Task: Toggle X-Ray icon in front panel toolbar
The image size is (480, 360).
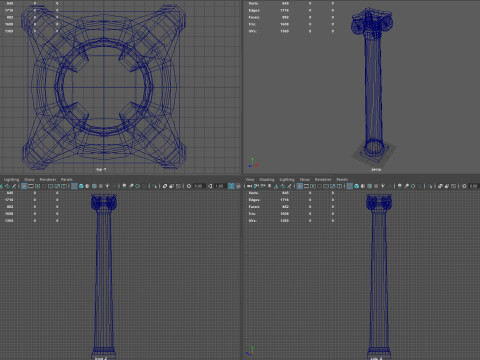Action: click(x=165, y=186)
